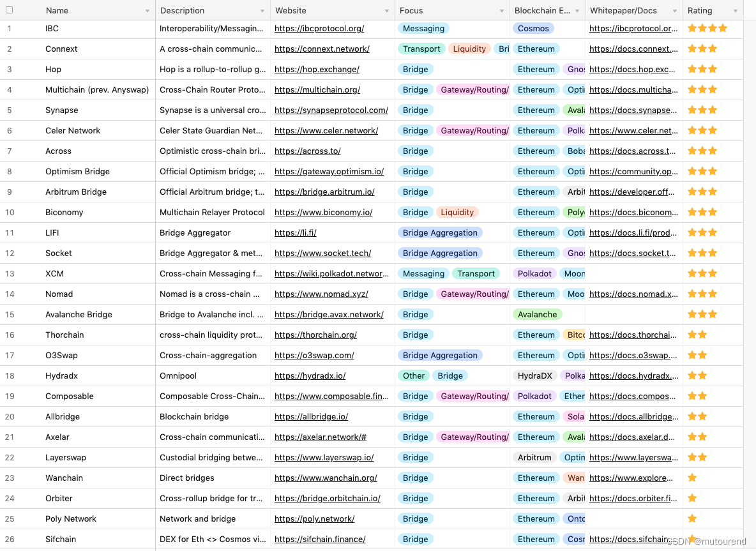
Task: Select description 'Omnipool'
Action: [178, 375]
